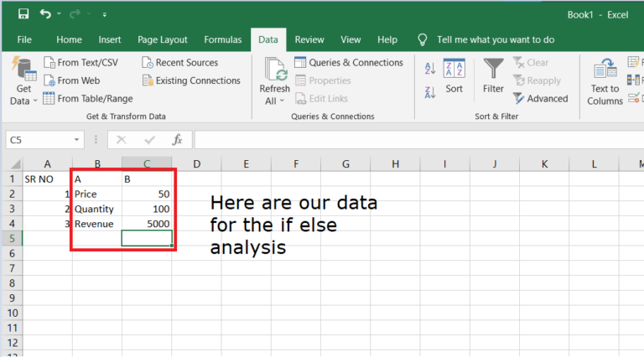Toggle the Filter funnel button
The width and height of the screenshot is (644, 357).
493,76
